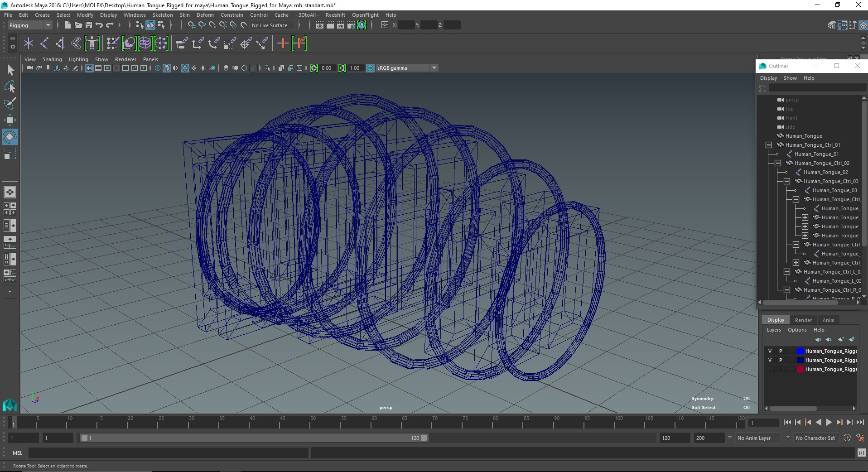This screenshot has width=868, height=472.
Task: Click the orange plus locator shelf icon
Action: [x=283, y=43]
